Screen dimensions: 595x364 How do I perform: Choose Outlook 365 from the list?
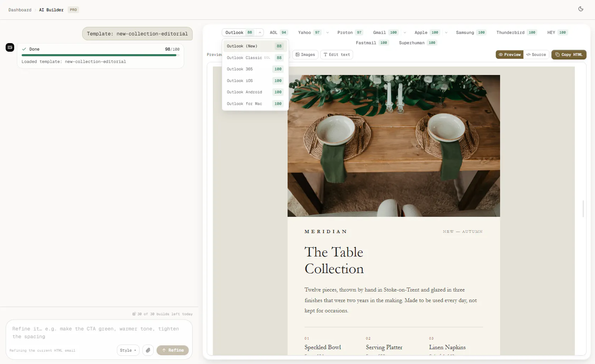255,69
